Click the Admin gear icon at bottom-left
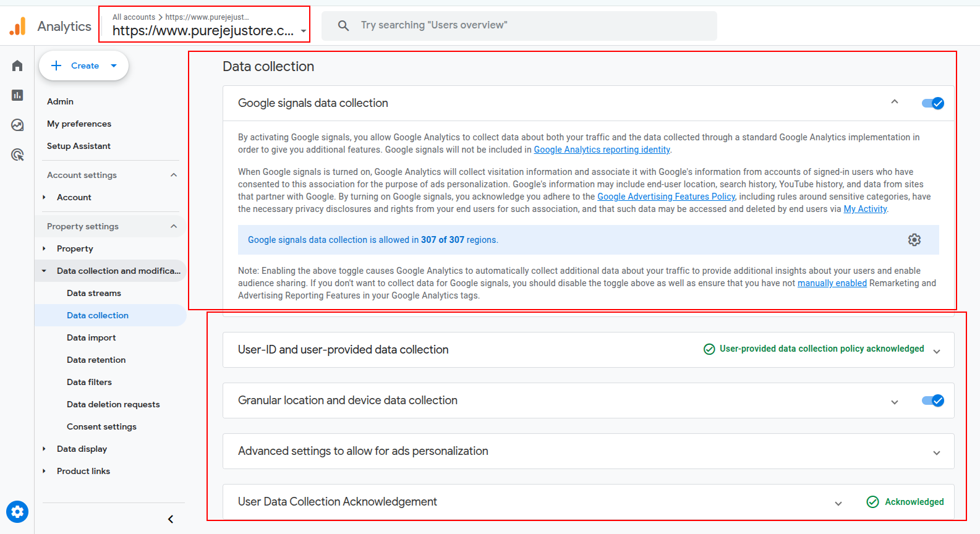The image size is (980, 534). tap(17, 512)
